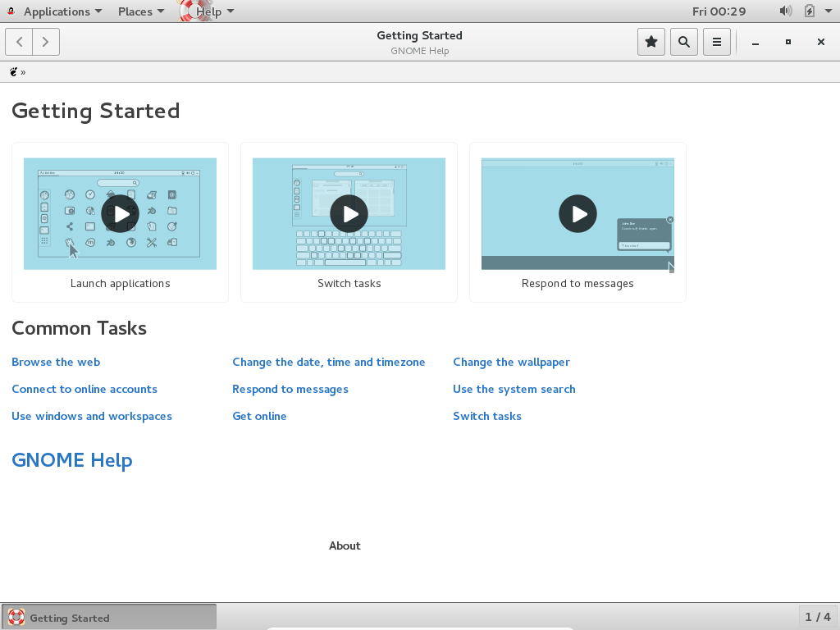Open the Places menu

pyautogui.click(x=141, y=11)
